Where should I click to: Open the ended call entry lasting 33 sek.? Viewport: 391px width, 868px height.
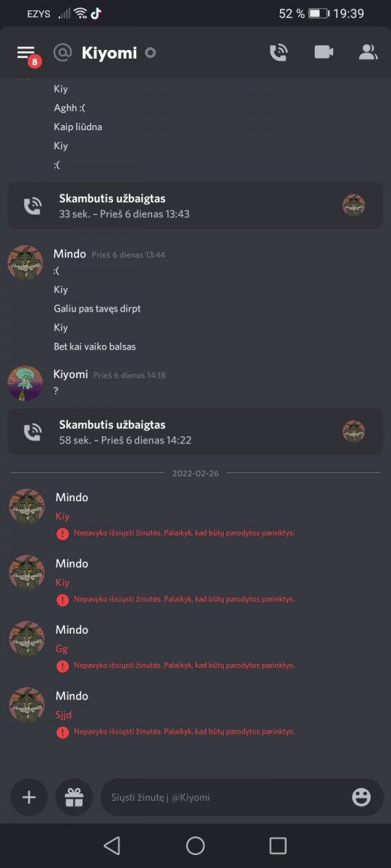tap(195, 205)
